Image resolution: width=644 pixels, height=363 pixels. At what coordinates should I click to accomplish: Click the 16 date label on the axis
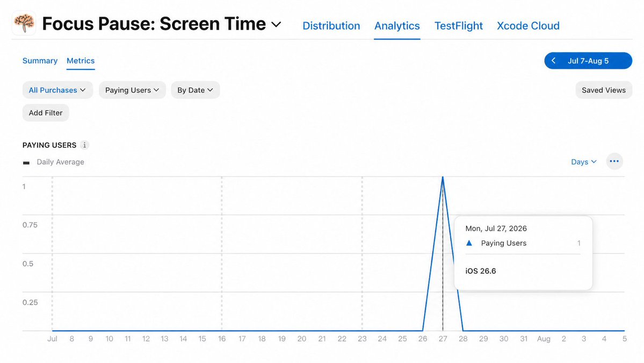(x=222, y=339)
